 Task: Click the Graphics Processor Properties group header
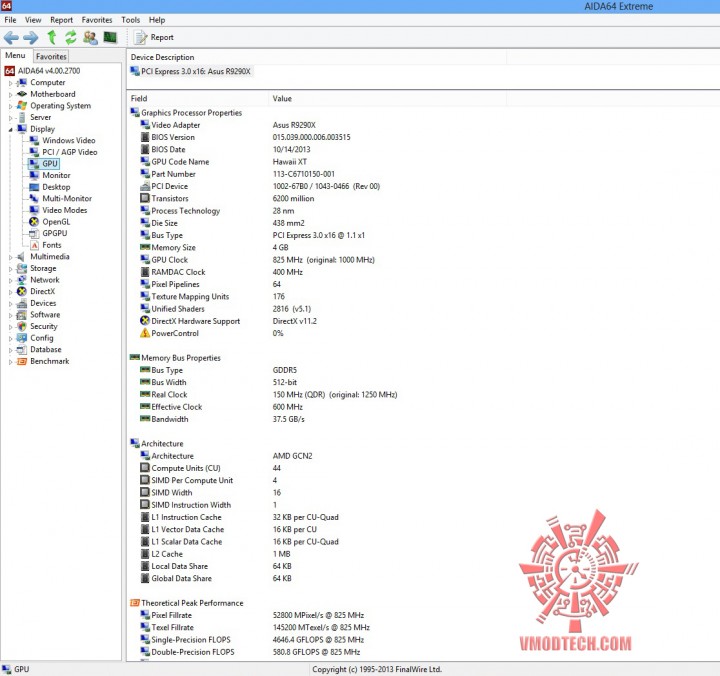point(186,113)
